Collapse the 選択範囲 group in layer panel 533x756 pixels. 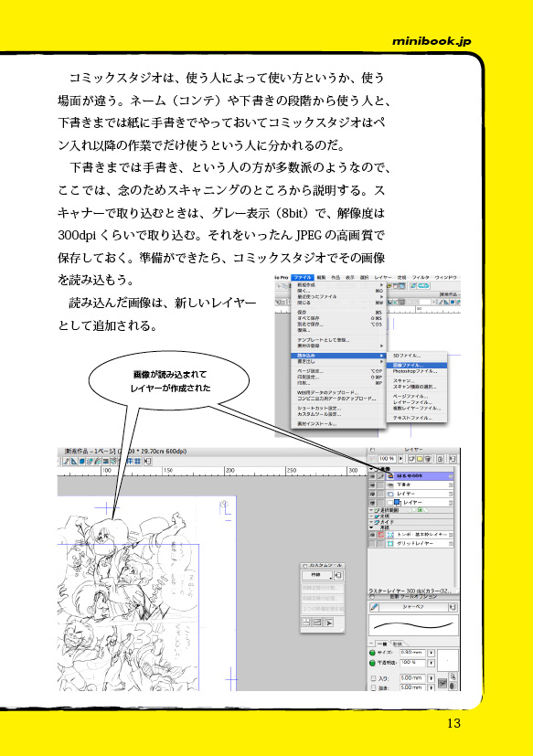pos(371,511)
